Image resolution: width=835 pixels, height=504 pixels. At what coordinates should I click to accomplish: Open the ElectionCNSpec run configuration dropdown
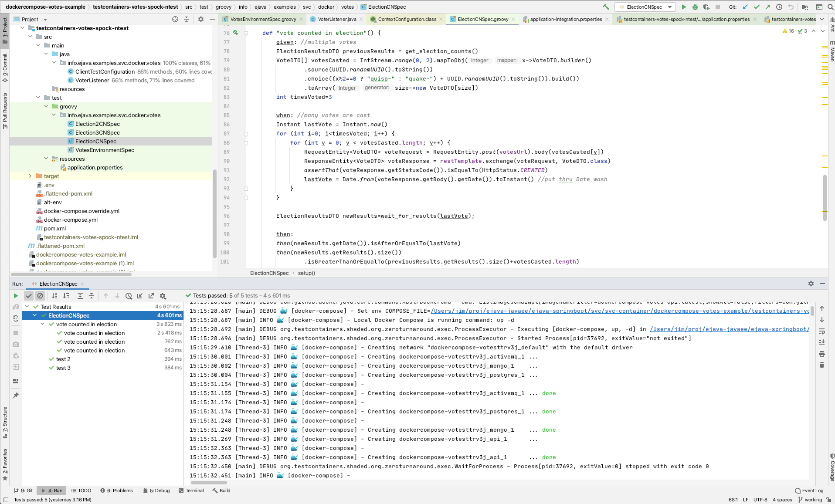(645, 7)
